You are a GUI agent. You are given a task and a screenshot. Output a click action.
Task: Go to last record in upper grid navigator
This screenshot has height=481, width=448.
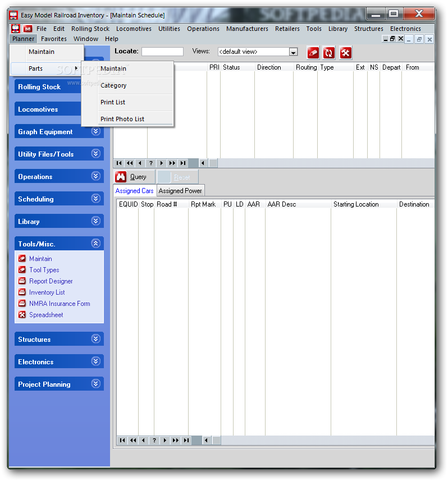tap(183, 163)
